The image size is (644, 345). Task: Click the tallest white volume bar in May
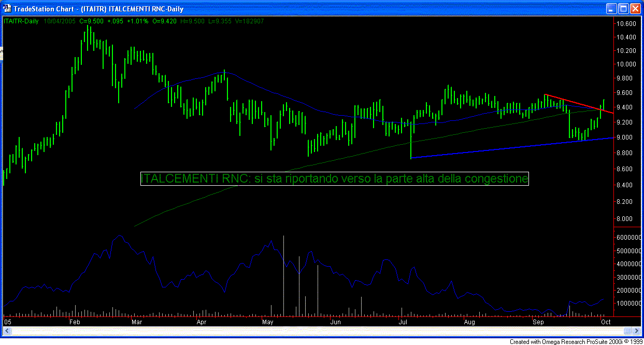pyautogui.click(x=283, y=275)
